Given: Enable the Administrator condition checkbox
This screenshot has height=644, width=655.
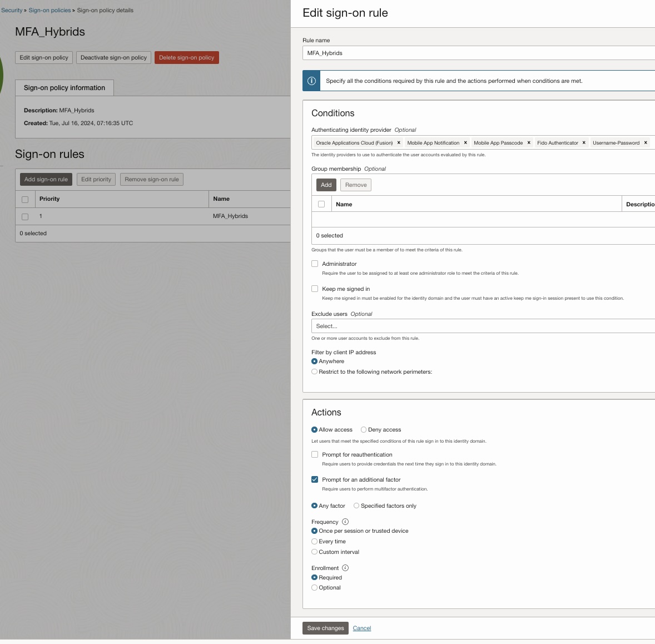Looking at the screenshot, I should pyautogui.click(x=315, y=264).
